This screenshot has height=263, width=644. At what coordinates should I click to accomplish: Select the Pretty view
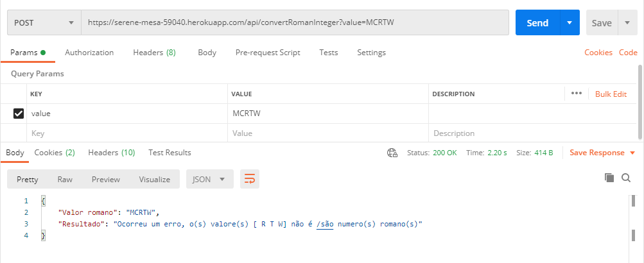coord(28,180)
